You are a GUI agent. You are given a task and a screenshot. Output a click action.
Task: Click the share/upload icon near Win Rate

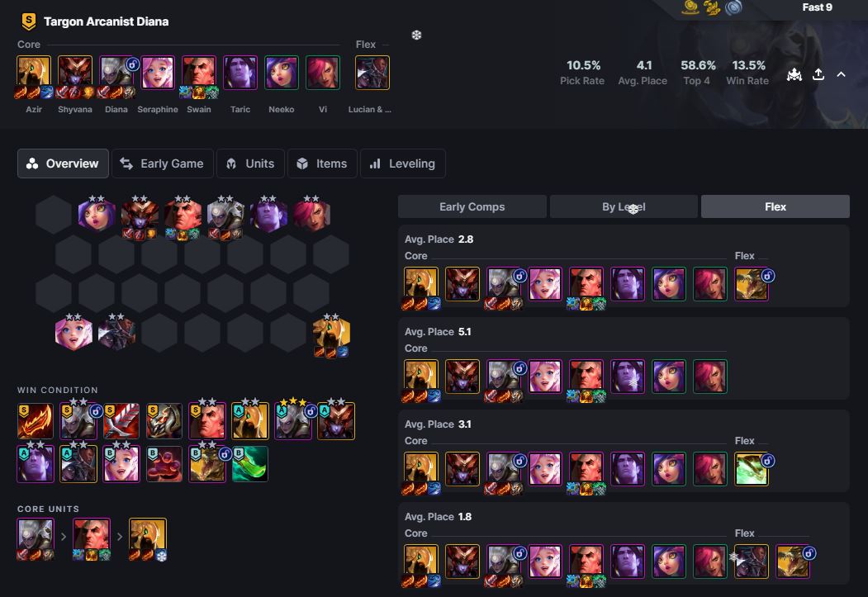818,74
